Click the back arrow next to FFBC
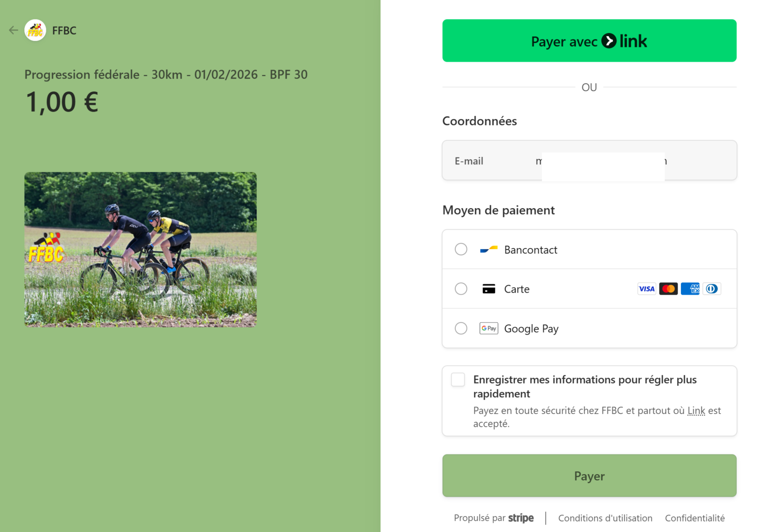The image size is (758, 532). [13, 30]
